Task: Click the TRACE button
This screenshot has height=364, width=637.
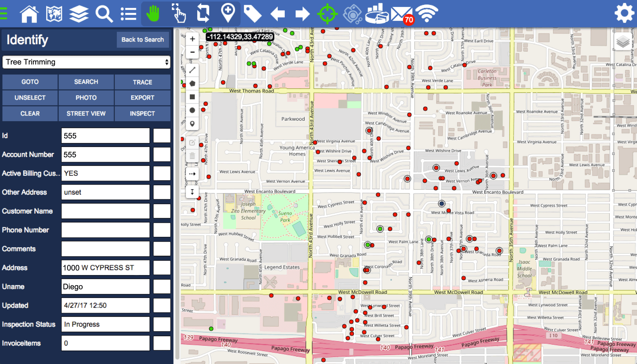Action: pyautogui.click(x=143, y=82)
